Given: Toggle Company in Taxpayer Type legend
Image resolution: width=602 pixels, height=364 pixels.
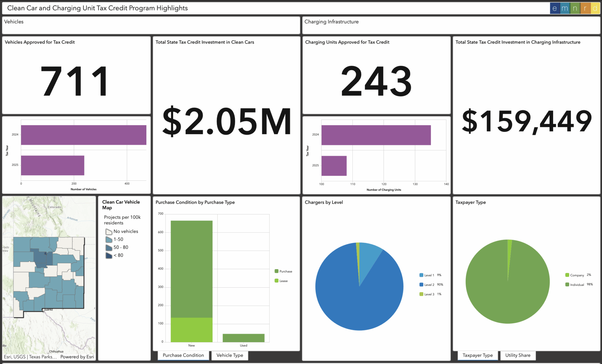Looking at the screenshot, I should click(x=567, y=275).
